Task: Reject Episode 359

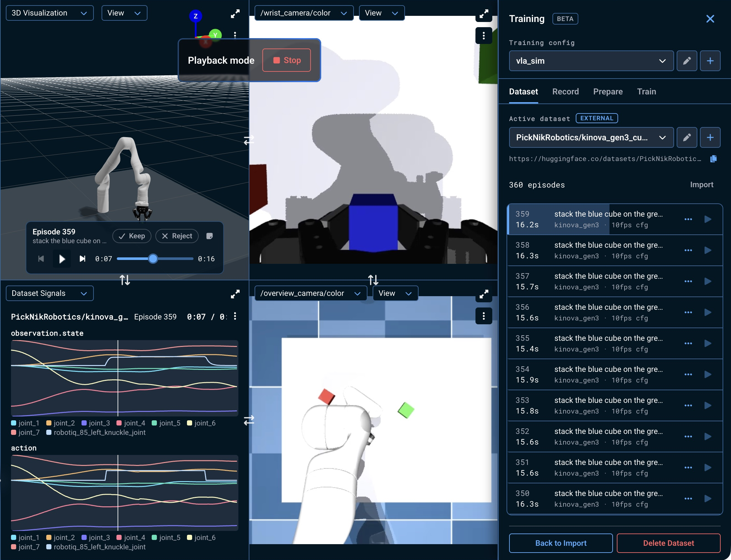Action: (177, 236)
